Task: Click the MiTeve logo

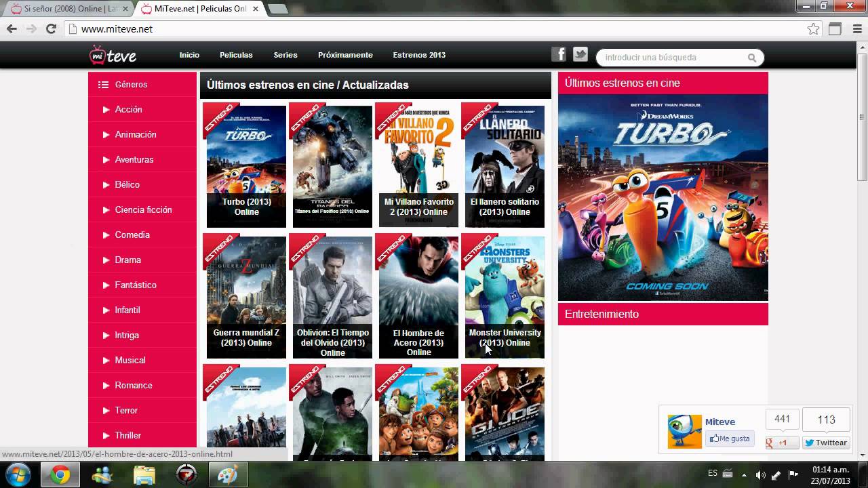Action: tap(113, 56)
